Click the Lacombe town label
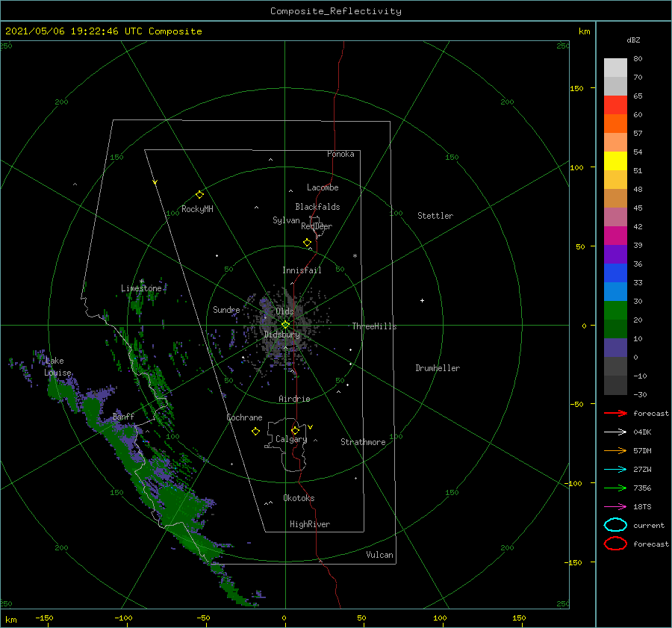This screenshot has width=672, height=628. (323, 187)
